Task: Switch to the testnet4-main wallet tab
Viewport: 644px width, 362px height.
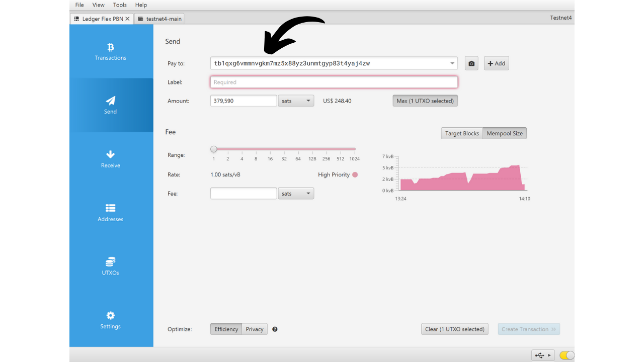Action: [x=160, y=19]
